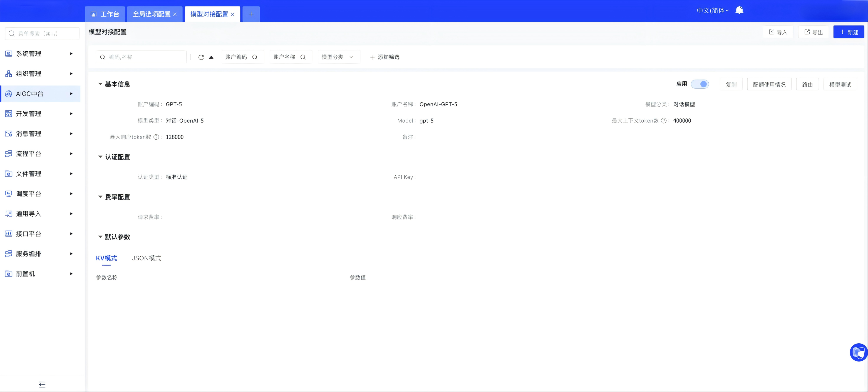Click the search icon in 账户编码 filter
This screenshot has width=868, height=392.
pyautogui.click(x=255, y=57)
